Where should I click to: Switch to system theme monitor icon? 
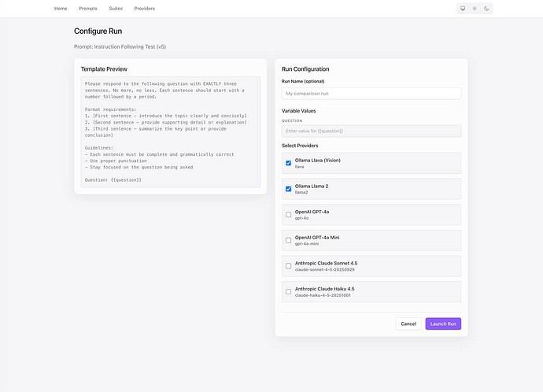463,9
